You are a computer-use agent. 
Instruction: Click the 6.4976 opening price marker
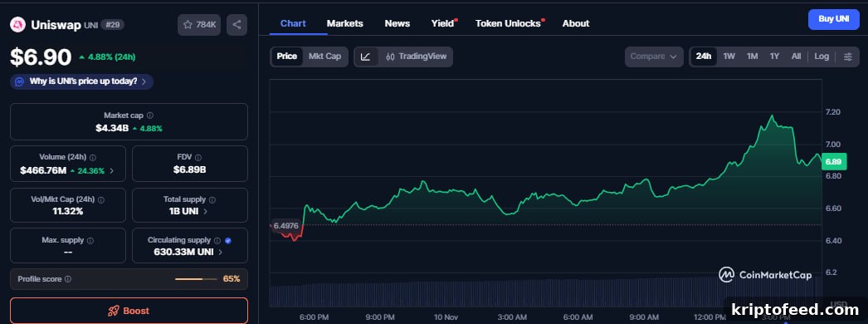coord(285,225)
